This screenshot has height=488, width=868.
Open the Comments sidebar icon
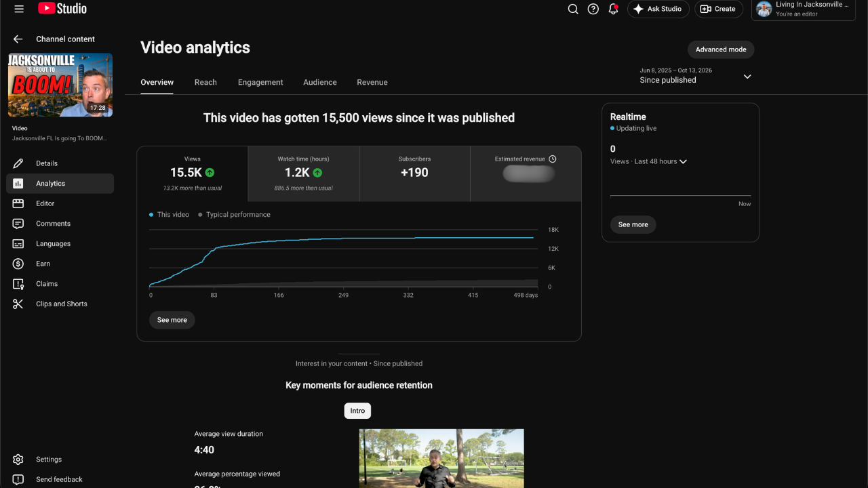coord(18,224)
